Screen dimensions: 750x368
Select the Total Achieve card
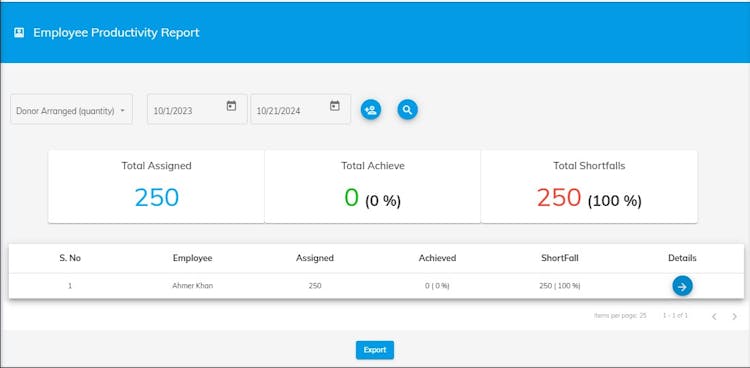point(373,187)
